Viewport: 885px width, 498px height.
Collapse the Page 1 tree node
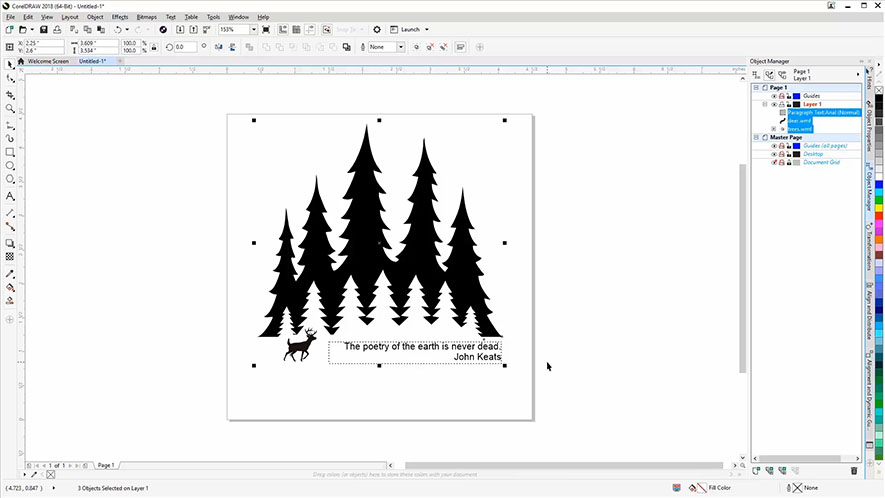pos(757,88)
